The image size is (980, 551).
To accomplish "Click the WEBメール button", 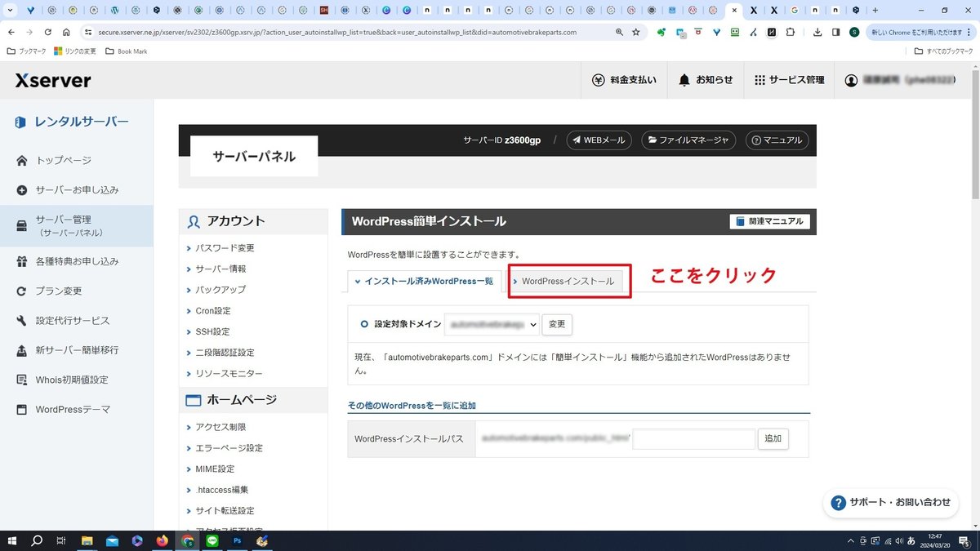I will [599, 140].
